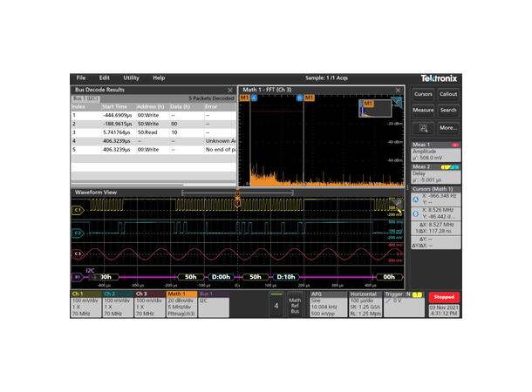Click the zoom box draw icon

pyautogui.click(x=423, y=128)
